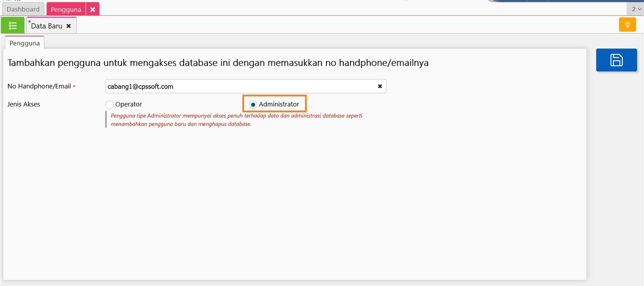Screen dimensions: 644x286
Task: Click the 'Tambahkan pengguna' heading text
Action: 218,63
